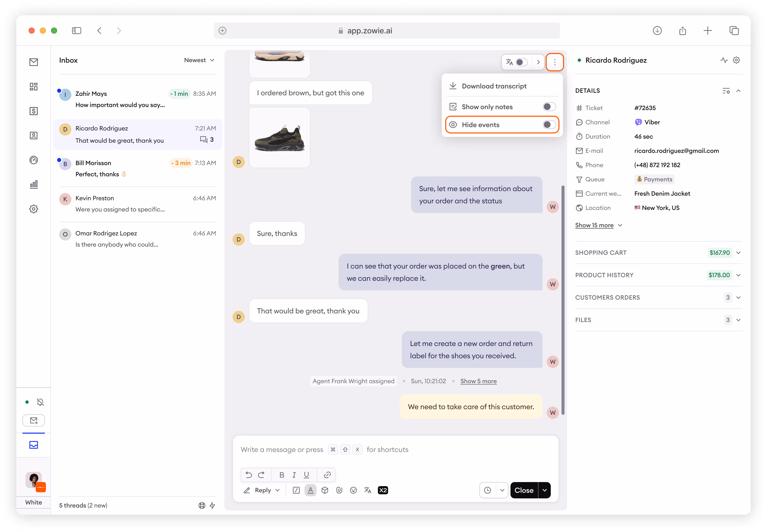
Task: Select Download transcript from the menu
Action: click(x=494, y=86)
